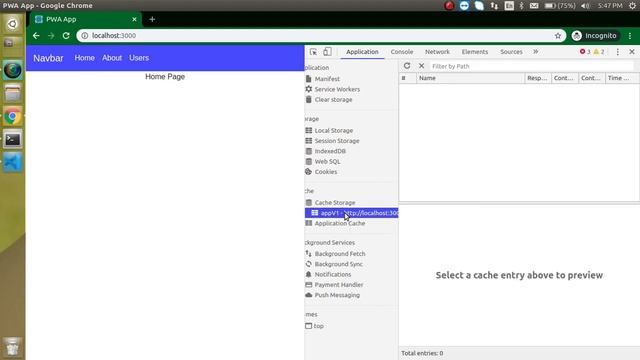Switch to the Application tab

(x=362, y=52)
